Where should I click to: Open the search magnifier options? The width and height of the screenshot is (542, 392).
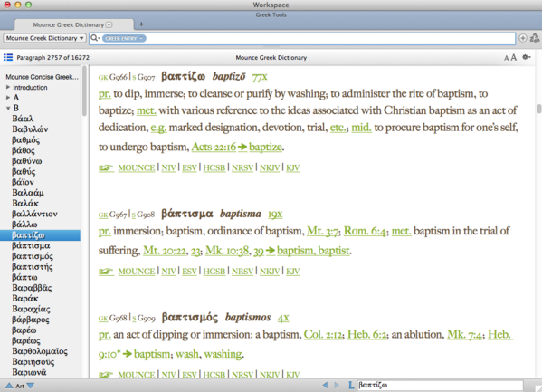[x=95, y=38]
